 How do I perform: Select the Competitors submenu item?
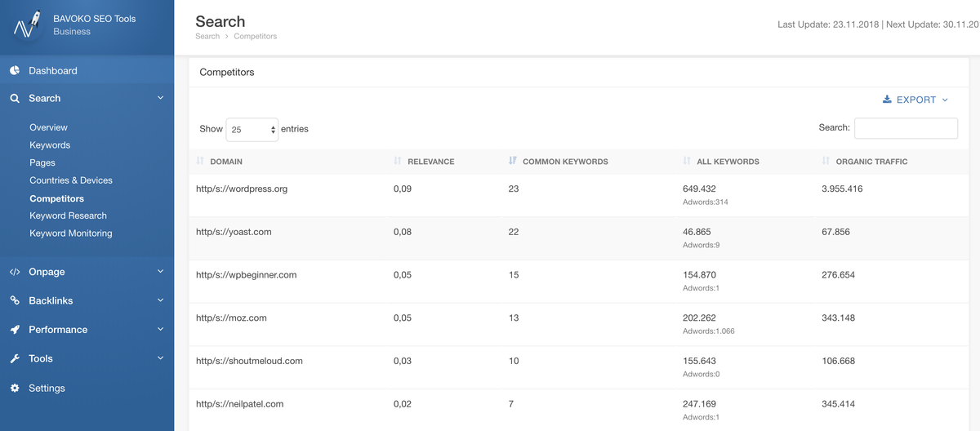56,198
